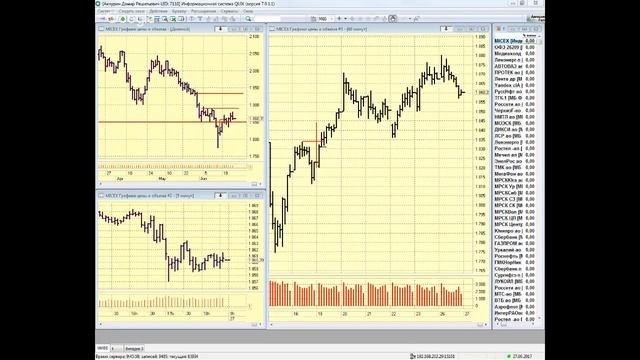
Task: Select the МРСК Ур row
Action: click(515, 187)
